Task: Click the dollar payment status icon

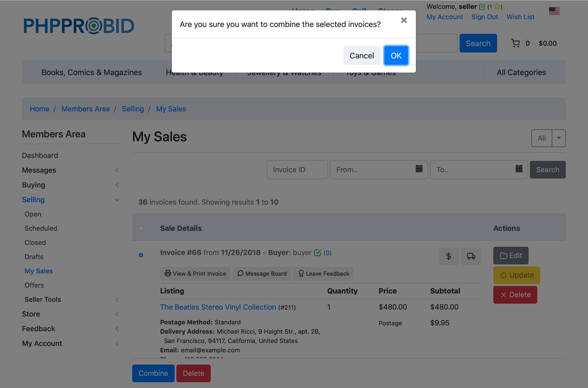Action: (448, 256)
